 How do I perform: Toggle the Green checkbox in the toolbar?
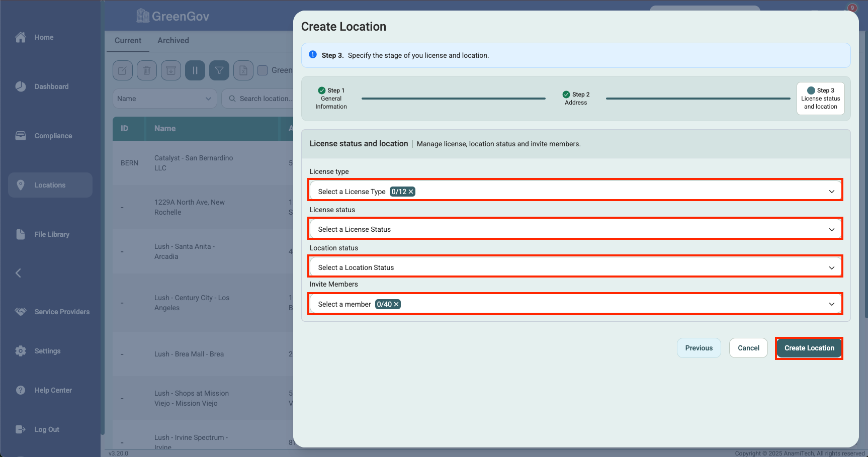(263, 70)
